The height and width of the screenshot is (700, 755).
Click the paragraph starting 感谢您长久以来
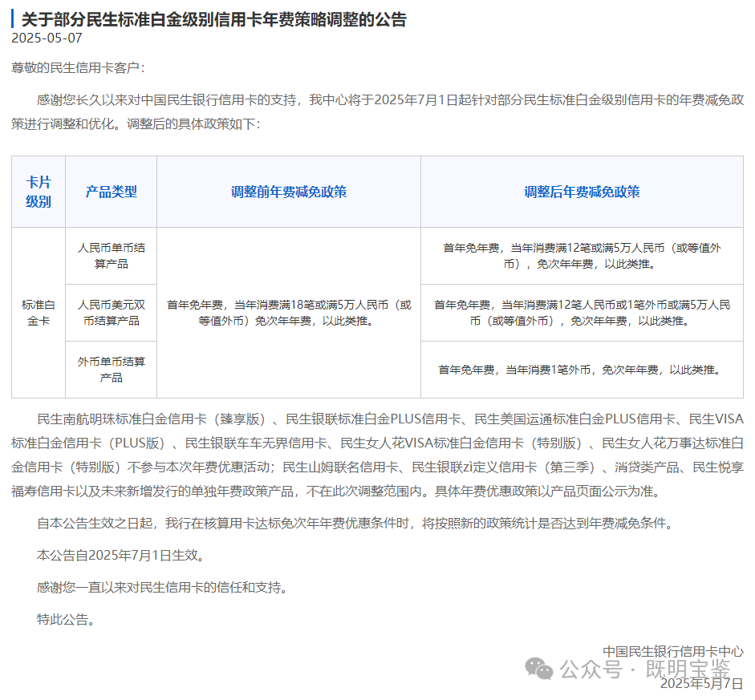(377, 111)
